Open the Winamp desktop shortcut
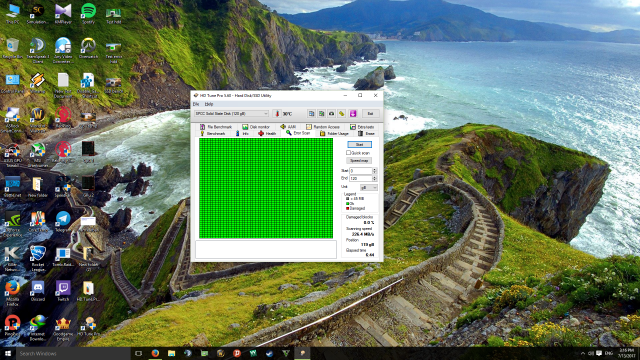The height and width of the screenshot is (360, 640). (x=38, y=84)
